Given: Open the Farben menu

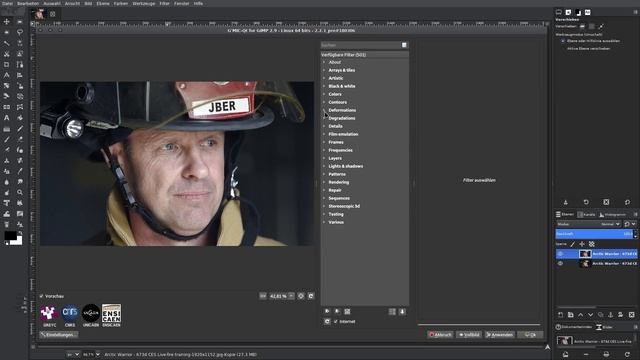Looking at the screenshot, I should point(121,3).
